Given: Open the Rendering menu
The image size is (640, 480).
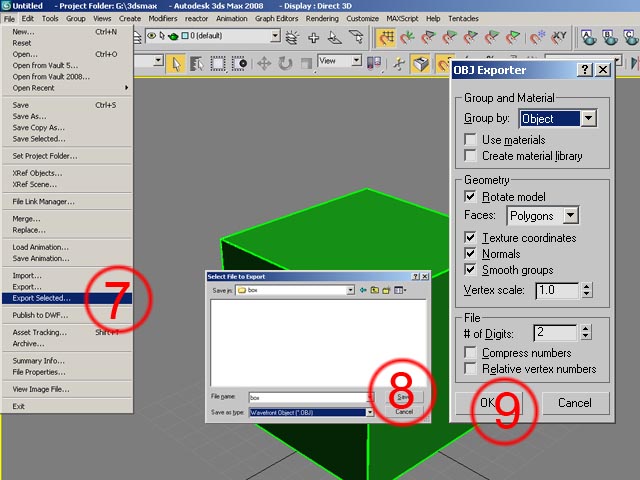Looking at the screenshot, I should click(x=322, y=18).
